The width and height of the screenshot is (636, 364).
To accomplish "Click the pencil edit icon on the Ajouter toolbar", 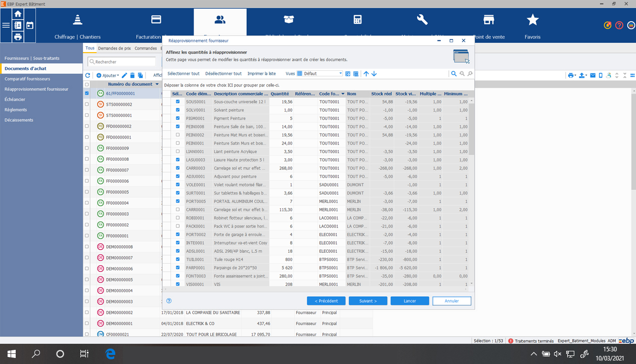I will click(x=124, y=75).
